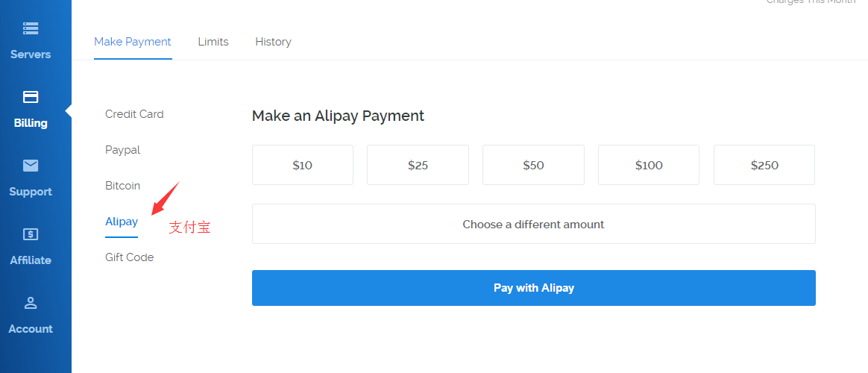Select Credit Card payment method

coord(134,114)
